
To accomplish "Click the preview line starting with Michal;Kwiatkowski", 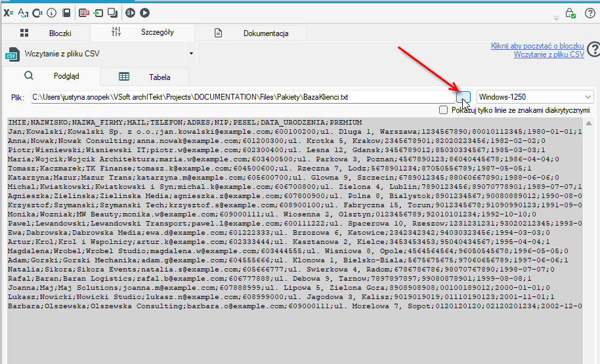I will (x=295, y=186).
